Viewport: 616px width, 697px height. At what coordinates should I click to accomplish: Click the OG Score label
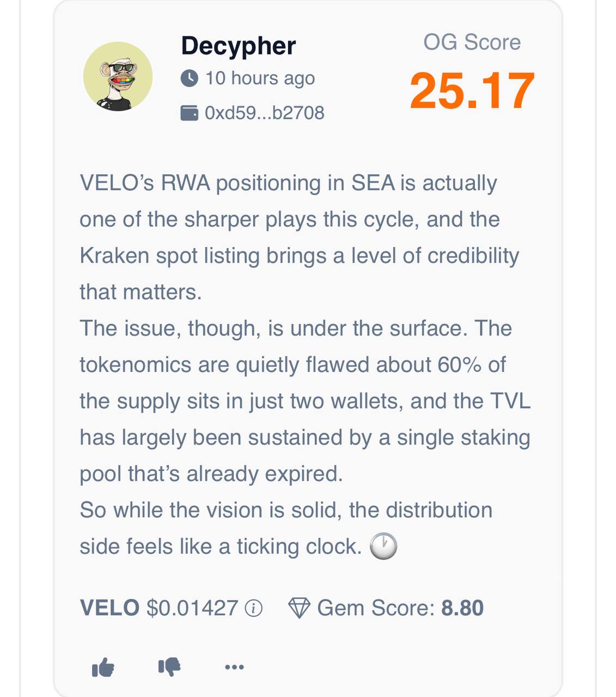point(472,42)
